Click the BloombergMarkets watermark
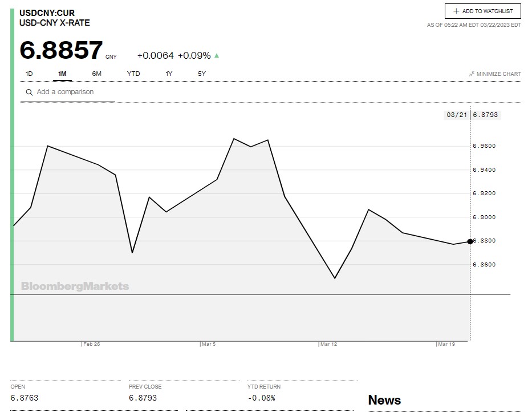 (x=75, y=286)
